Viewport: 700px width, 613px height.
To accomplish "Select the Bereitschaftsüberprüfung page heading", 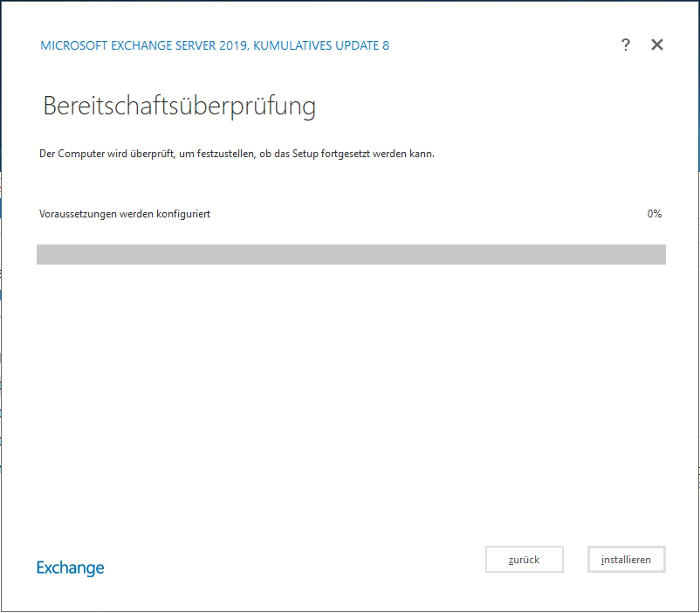I will pyautogui.click(x=179, y=107).
